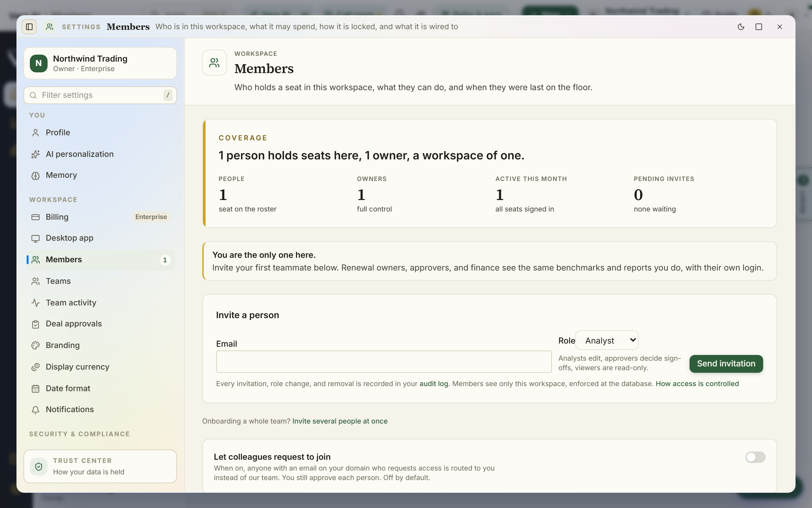Image resolution: width=812 pixels, height=508 pixels.
Task: Open Notifications settings
Action: [101, 410]
